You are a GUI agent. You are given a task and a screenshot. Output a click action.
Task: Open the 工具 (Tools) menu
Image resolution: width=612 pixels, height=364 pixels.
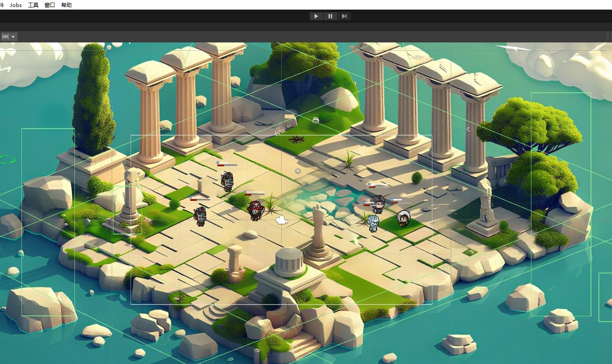(33, 5)
